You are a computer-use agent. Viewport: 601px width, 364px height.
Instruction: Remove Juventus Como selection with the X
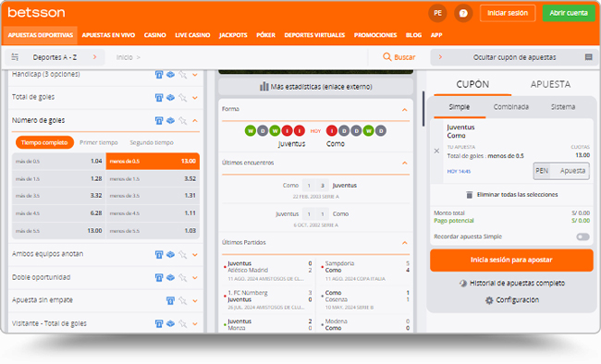436,151
